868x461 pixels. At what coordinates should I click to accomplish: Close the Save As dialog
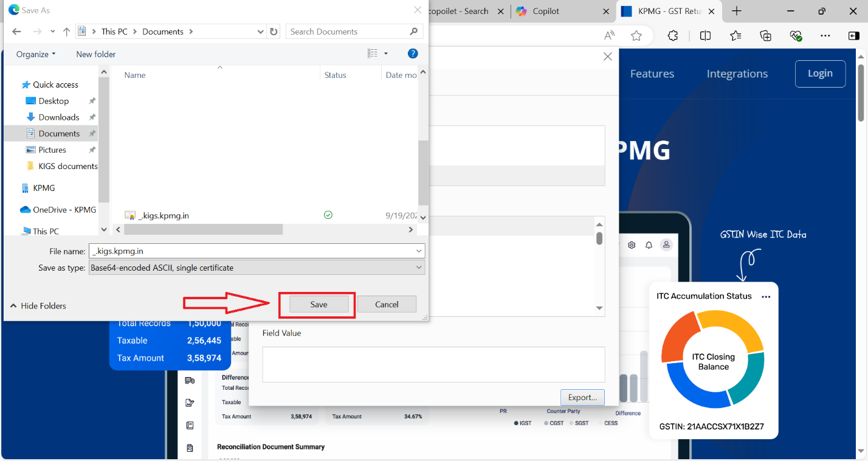coord(418,10)
